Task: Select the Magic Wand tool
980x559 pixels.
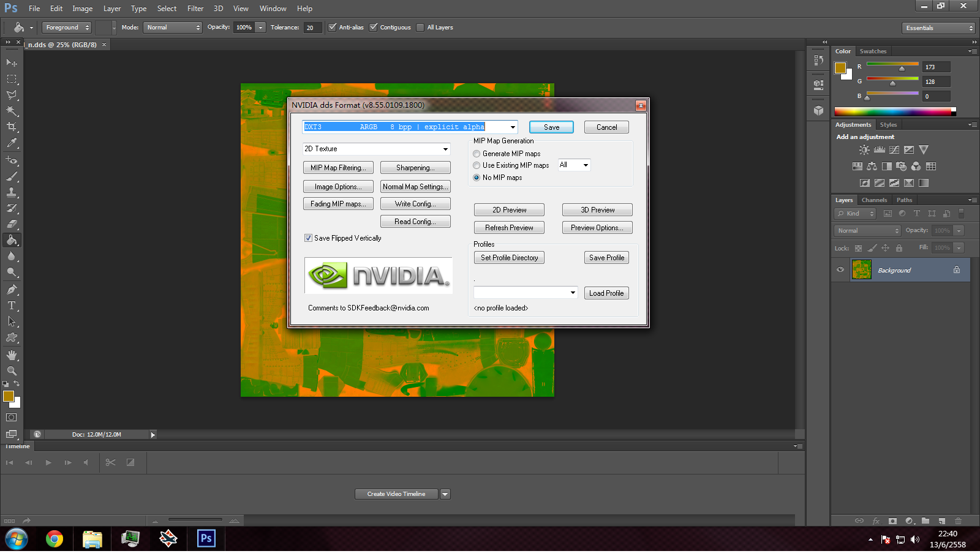Action: 12,111
